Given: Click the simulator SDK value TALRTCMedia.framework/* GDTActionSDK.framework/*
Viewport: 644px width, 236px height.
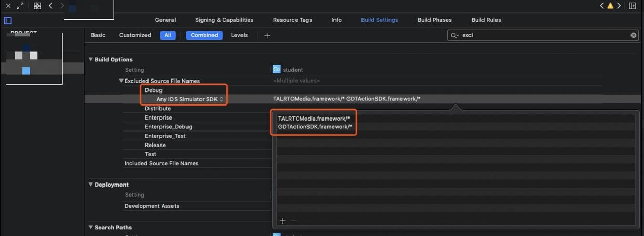Looking at the screenshot, I should (346, 99).
